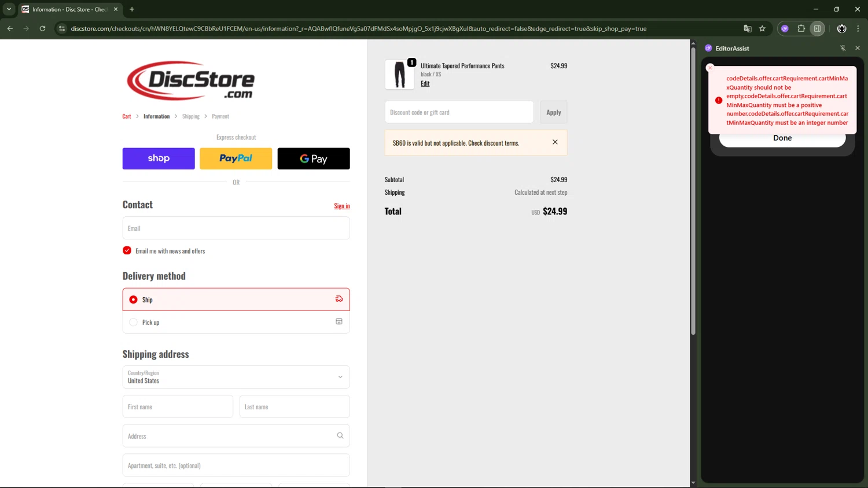Screen dimensions: 868x488
Task: Close the EditorAssist panel
Action: click(858, 48)
